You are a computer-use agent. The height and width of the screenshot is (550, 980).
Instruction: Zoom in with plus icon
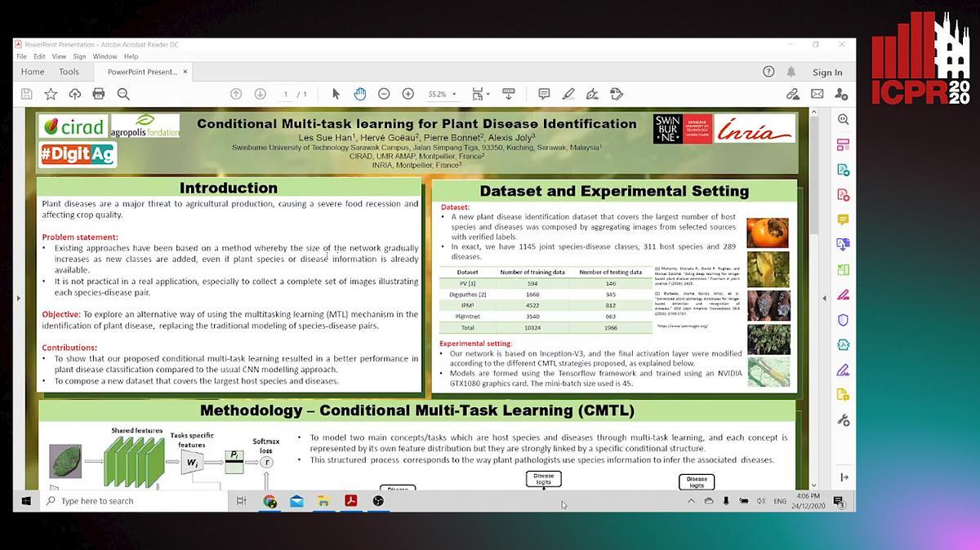click(x=407, y=94)
